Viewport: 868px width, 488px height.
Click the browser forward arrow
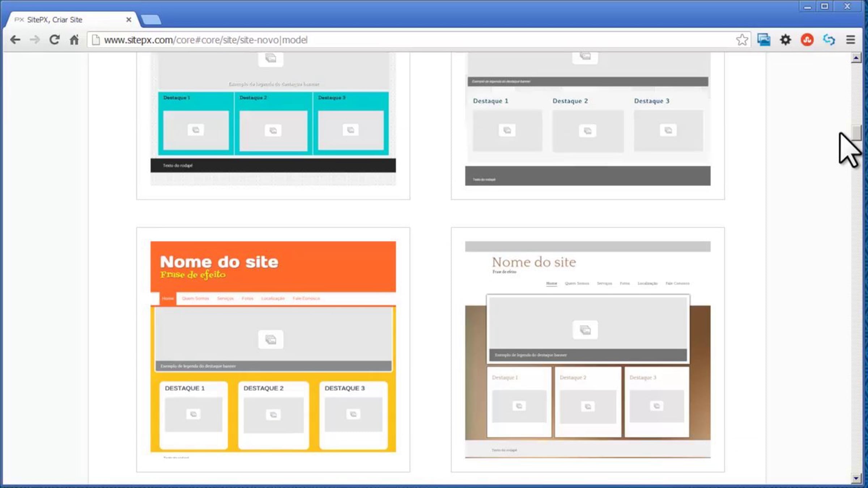pos(35,40)
